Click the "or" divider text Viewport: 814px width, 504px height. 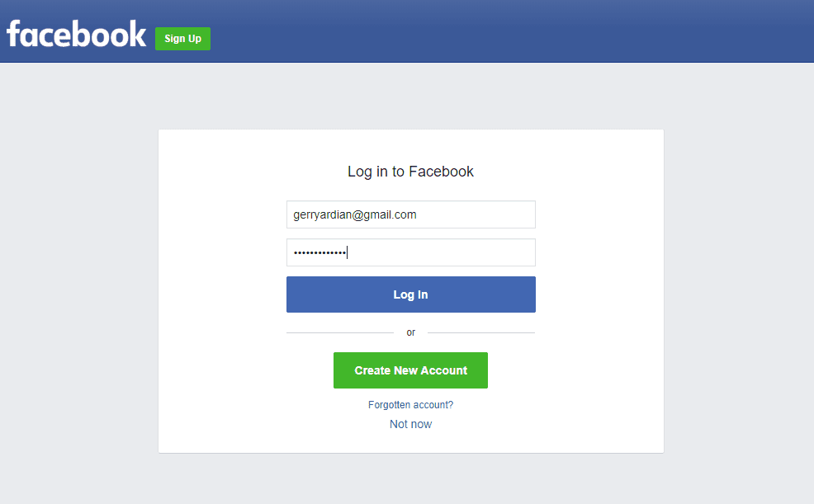tap(410, 332)
